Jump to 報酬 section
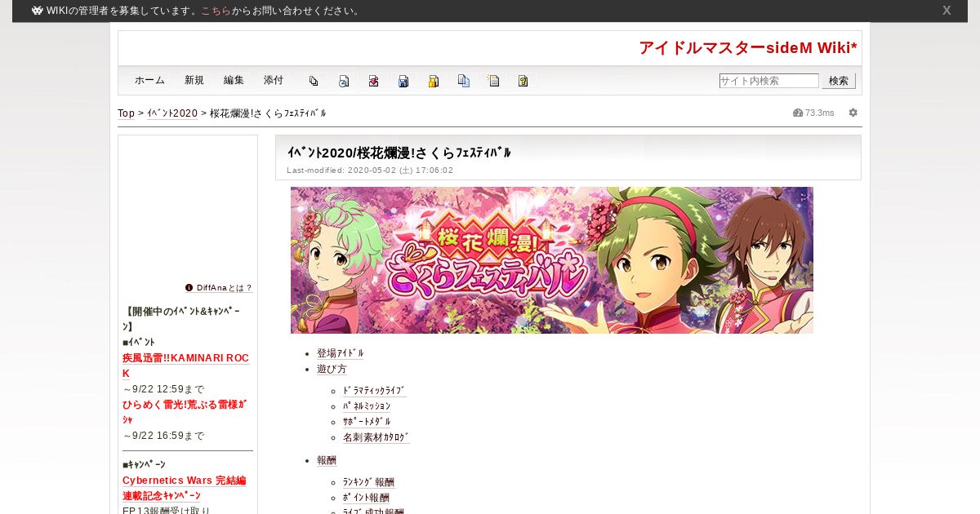This screenshot has width=980, height=514. point(327,460)
